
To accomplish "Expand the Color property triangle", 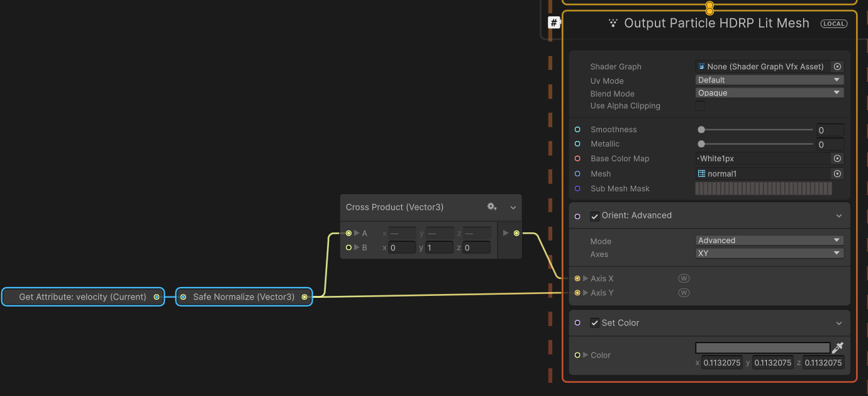I will point(586,355).
